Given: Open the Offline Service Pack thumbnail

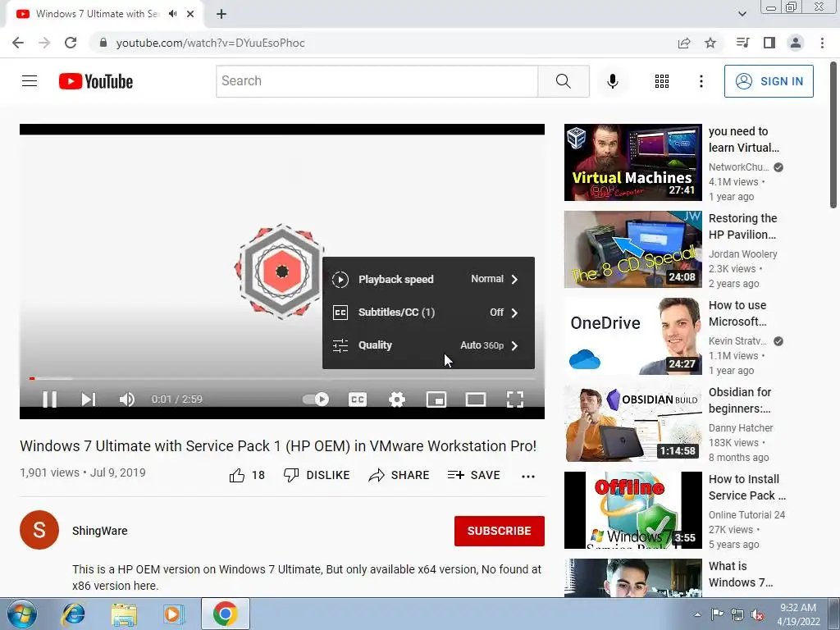Looking at the screenshot, I should [x=632, y=510].
